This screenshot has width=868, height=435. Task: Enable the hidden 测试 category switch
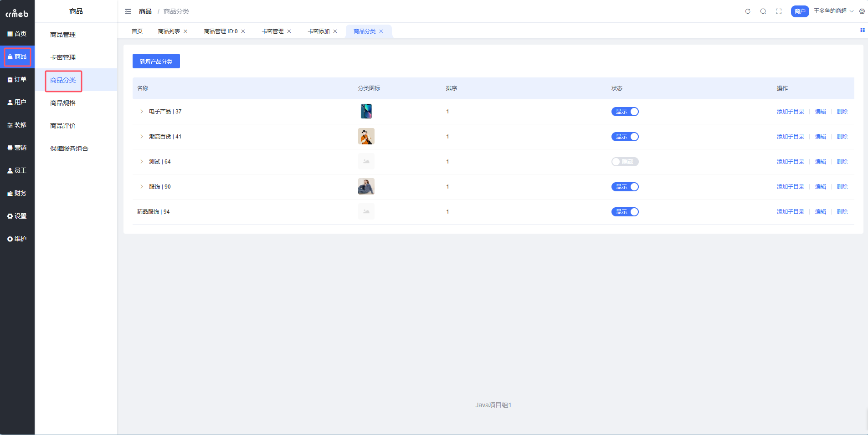pos(625,162)
